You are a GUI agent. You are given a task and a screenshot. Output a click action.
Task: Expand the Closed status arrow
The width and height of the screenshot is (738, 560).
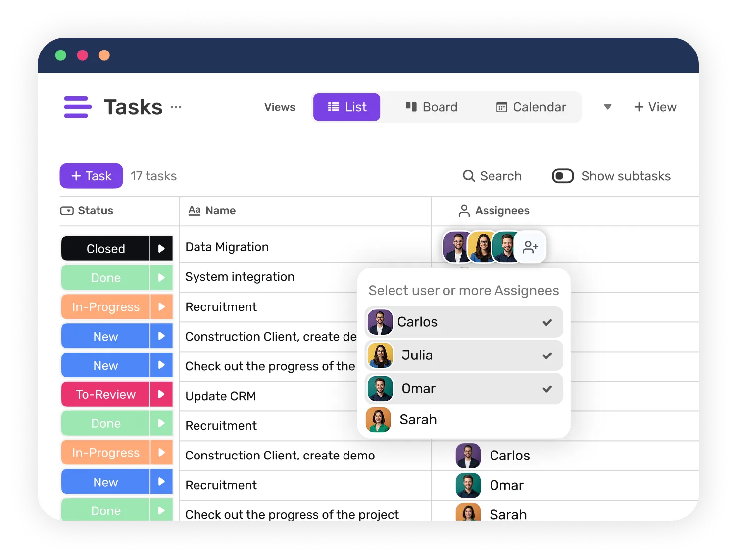pos(161,249)
